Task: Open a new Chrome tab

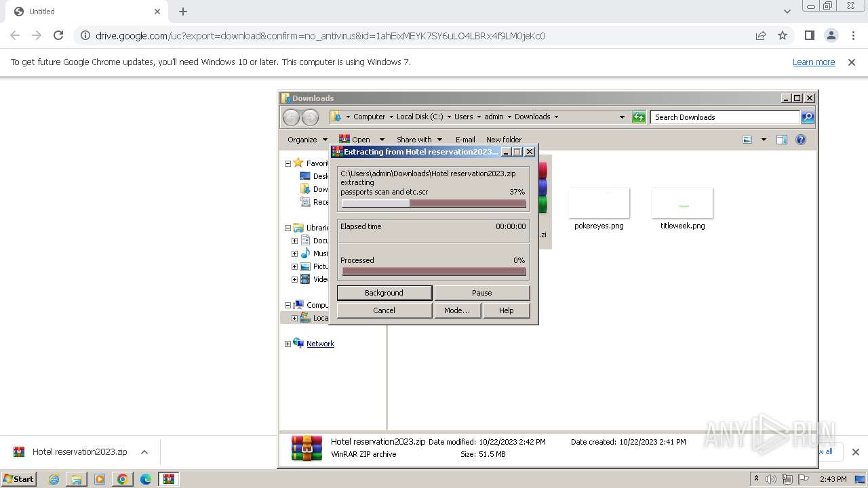Action: tap(183, 12)
